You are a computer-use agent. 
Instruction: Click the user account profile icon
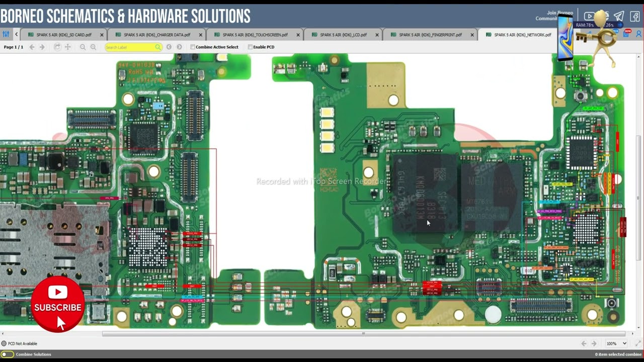[639, 34]
